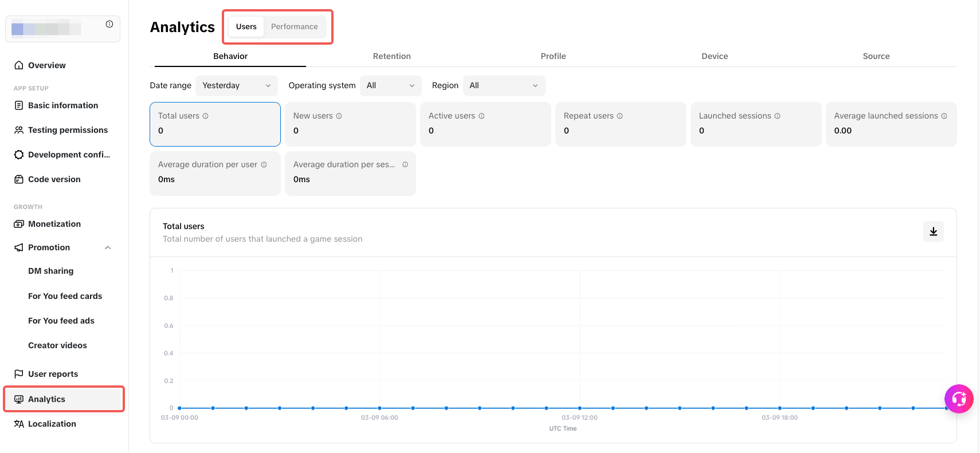This screenshot has width=980, height=453.
Task: Click info icon beside Total users
Action: tap(206, 116)
